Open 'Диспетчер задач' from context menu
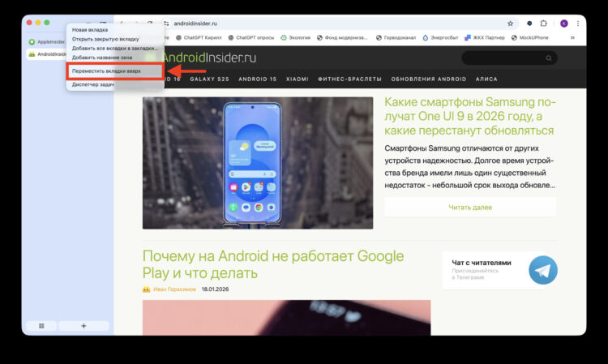 pos(93,84)
